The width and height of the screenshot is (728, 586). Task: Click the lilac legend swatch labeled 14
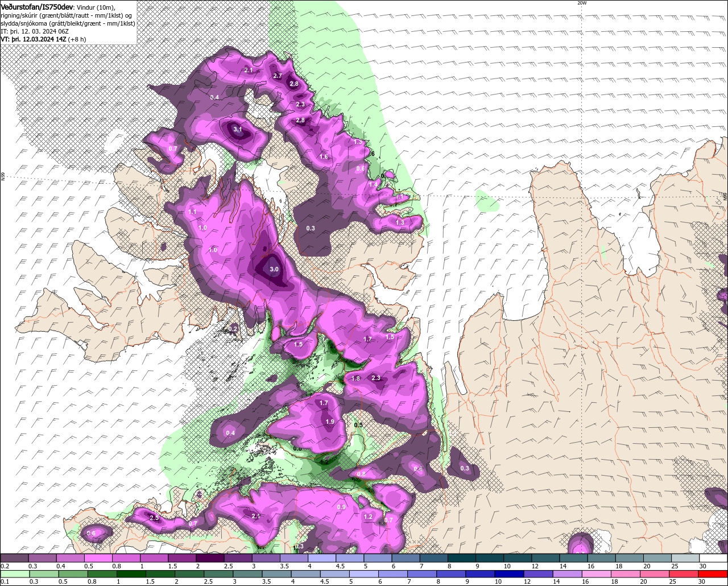point(568,573)
